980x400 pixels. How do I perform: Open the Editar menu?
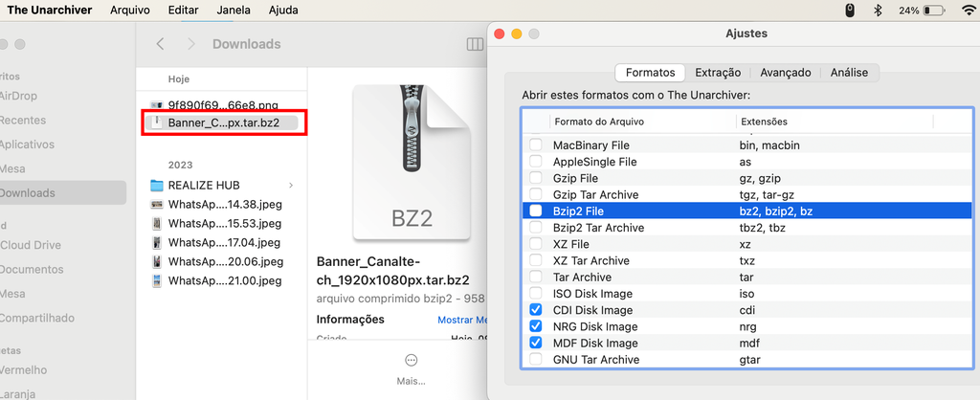click(x=183, y=10)
